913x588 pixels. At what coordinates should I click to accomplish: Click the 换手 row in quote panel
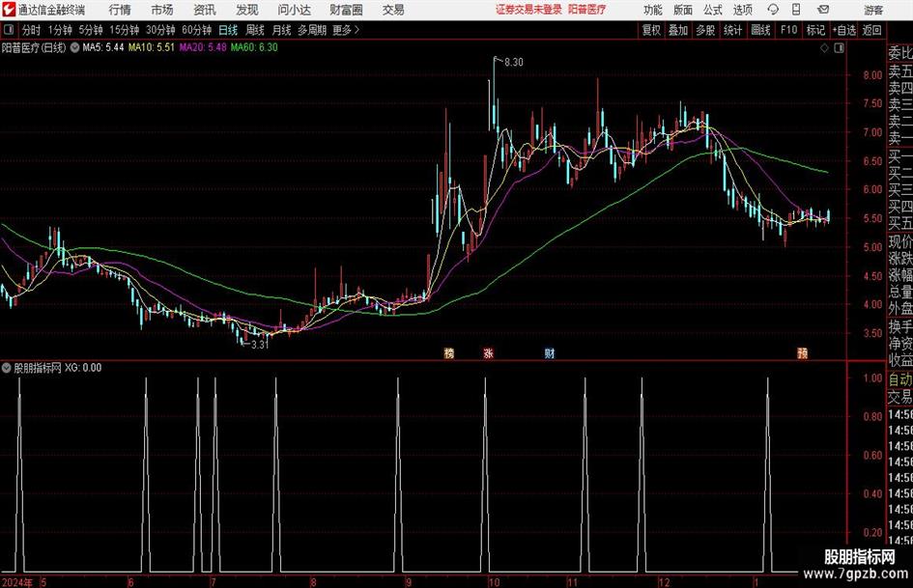[x=900, y=327]
